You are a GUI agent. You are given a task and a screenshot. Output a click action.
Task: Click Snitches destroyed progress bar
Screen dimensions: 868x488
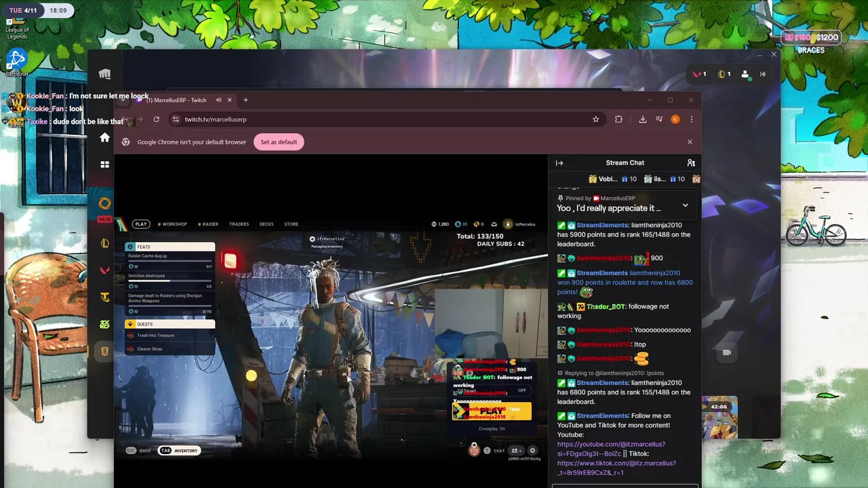(170, 281)
